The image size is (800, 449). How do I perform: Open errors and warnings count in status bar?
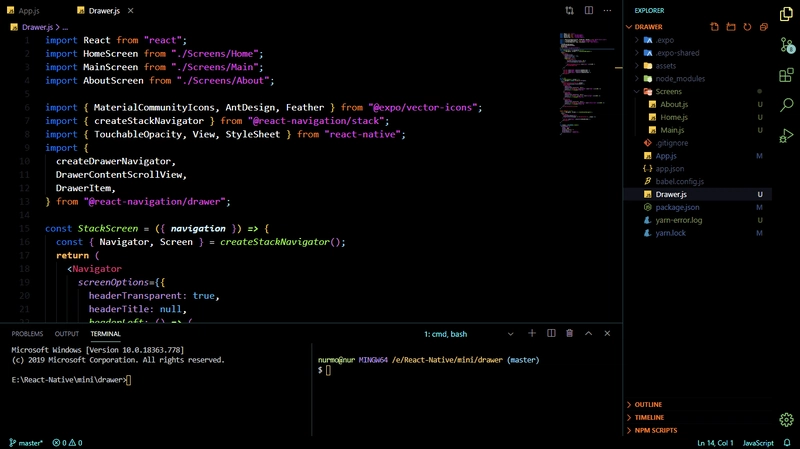pyautogui.click(x=67, y=443)
